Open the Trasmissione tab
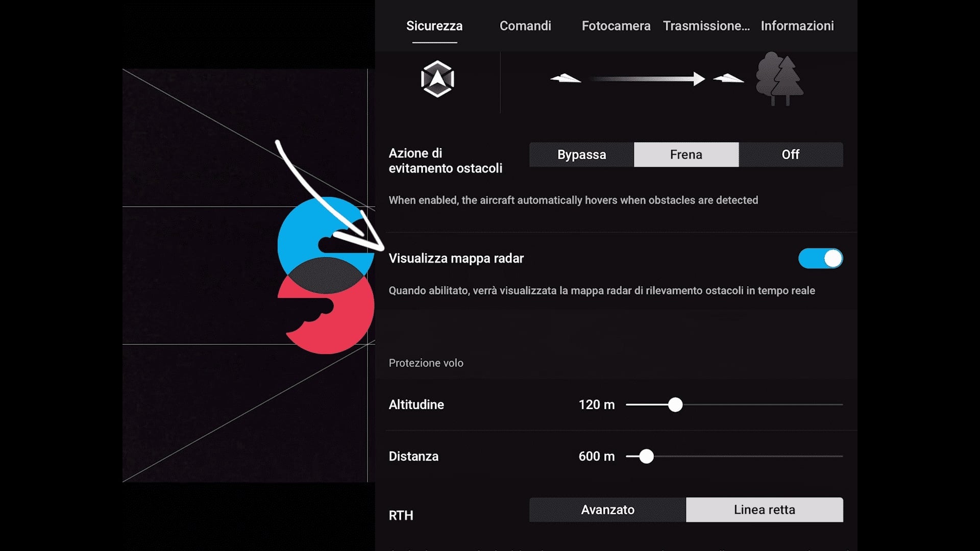Screen dimensions: 980x551 coord(706,26)
